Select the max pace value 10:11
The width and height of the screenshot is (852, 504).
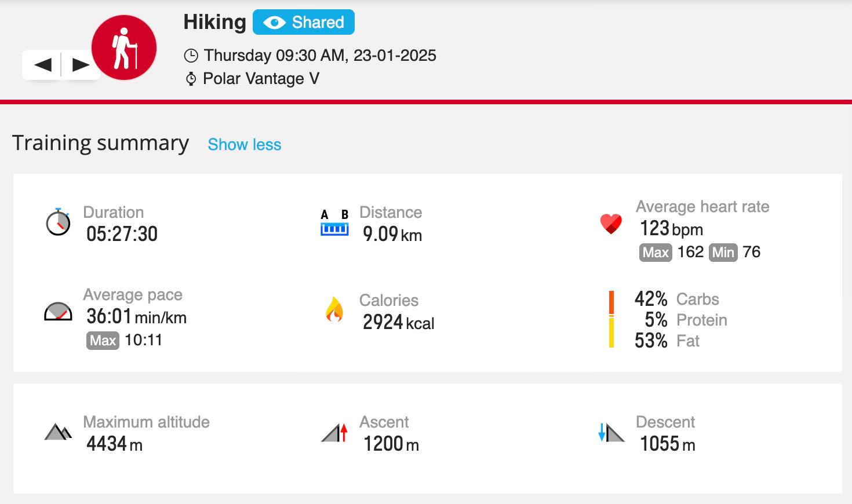point(143,340)
